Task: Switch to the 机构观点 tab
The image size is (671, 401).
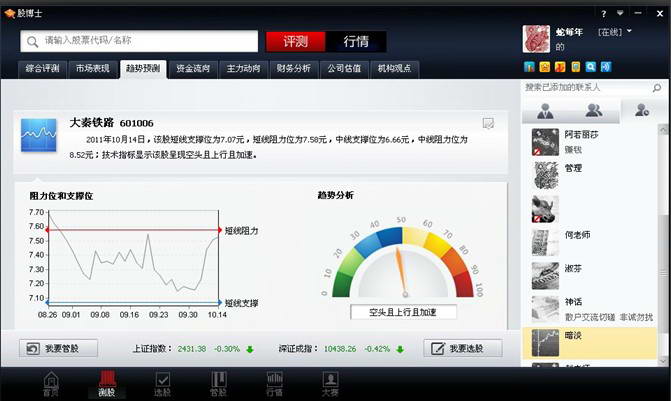Action: tap(395, 69)
